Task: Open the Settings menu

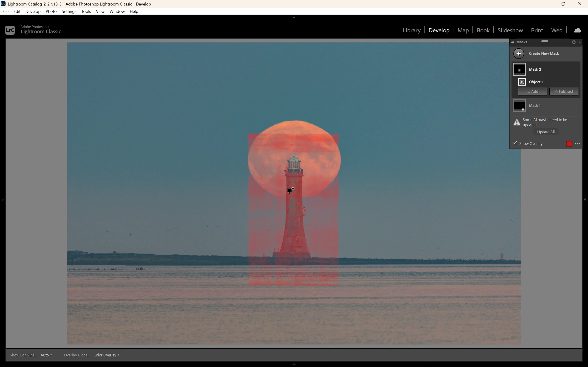Action: pyautogui.click(x=69, y=11)
